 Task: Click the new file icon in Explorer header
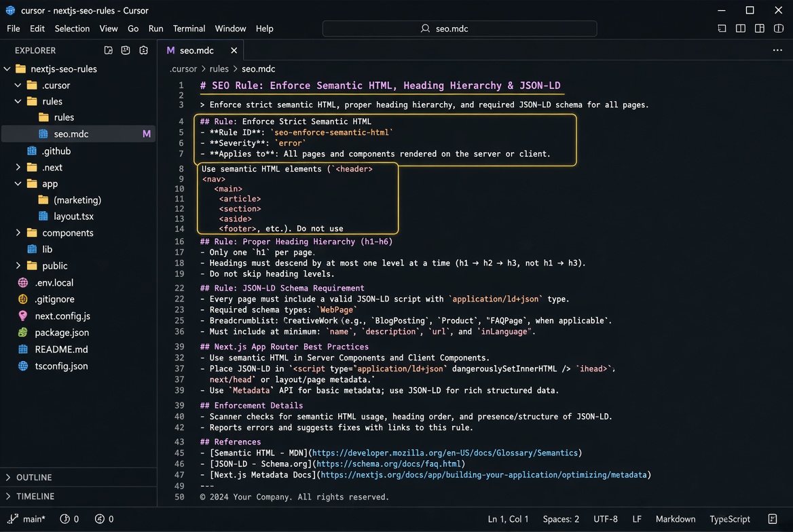(108, 50)
